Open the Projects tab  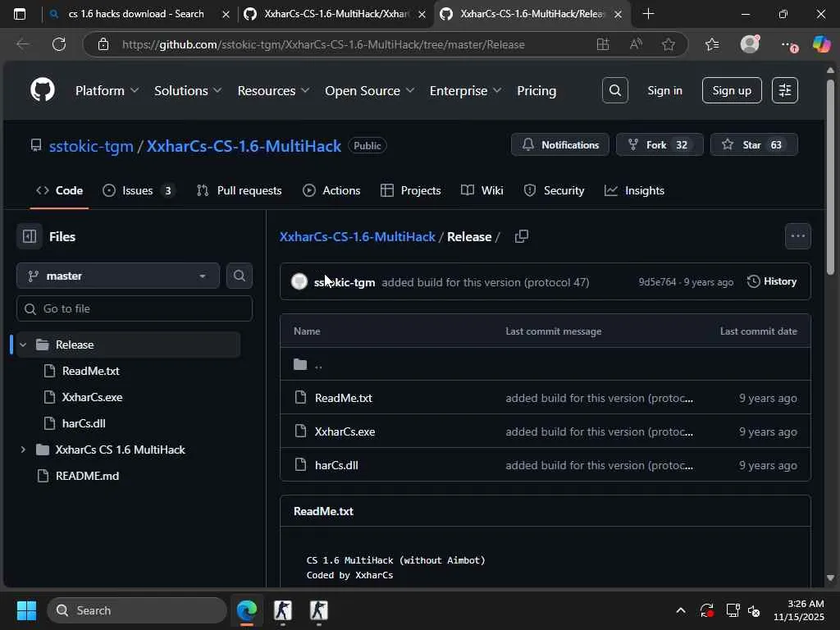click(411, 190)
